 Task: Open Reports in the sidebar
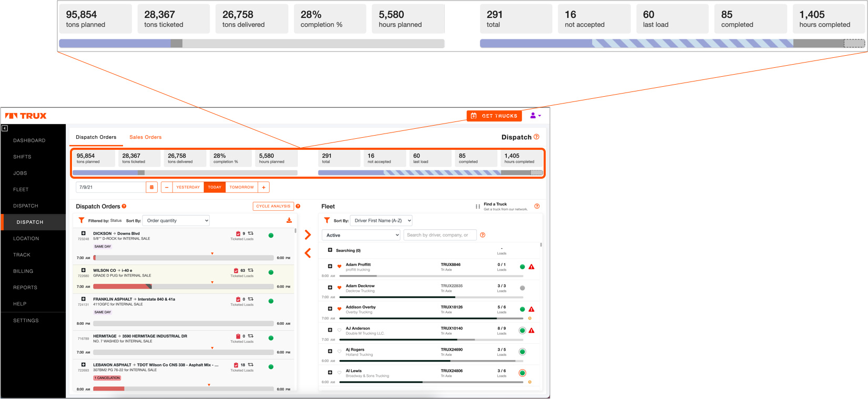pos(25,288)
